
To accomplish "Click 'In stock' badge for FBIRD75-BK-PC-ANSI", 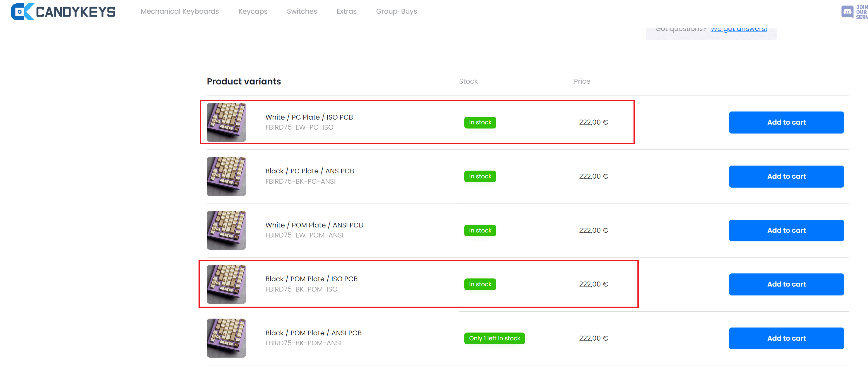I will click(480, 176).
